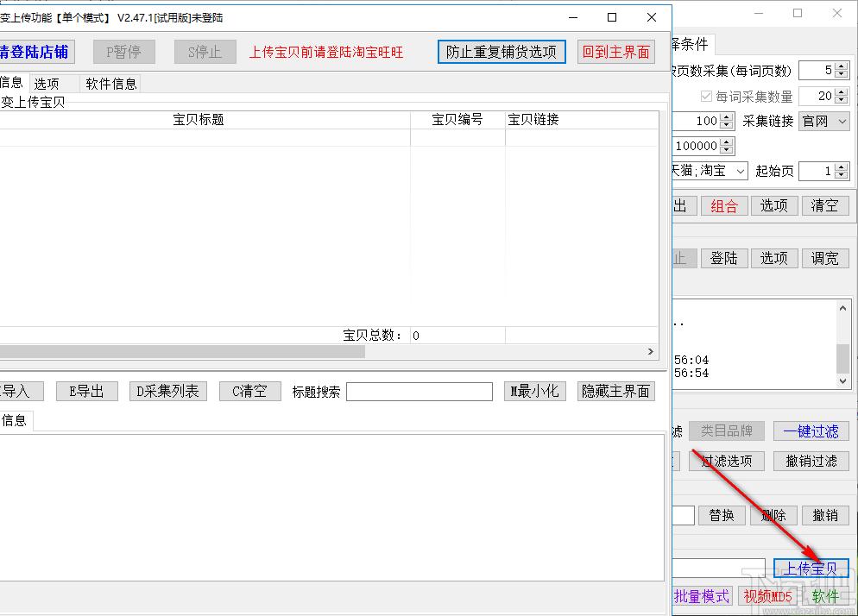Switch to the 软件信息 tab
Image resolution: width=858 pixels, height=616 pixels.
click(111, 84)
